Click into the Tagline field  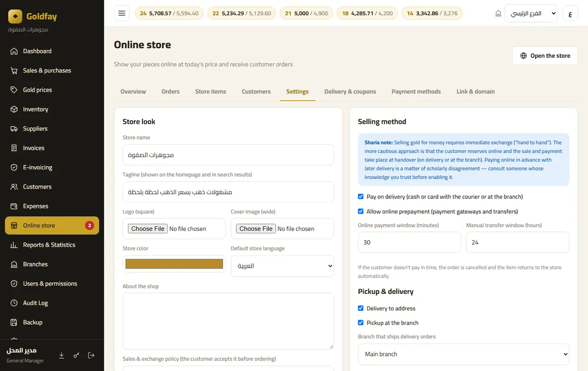click(228, 192)
